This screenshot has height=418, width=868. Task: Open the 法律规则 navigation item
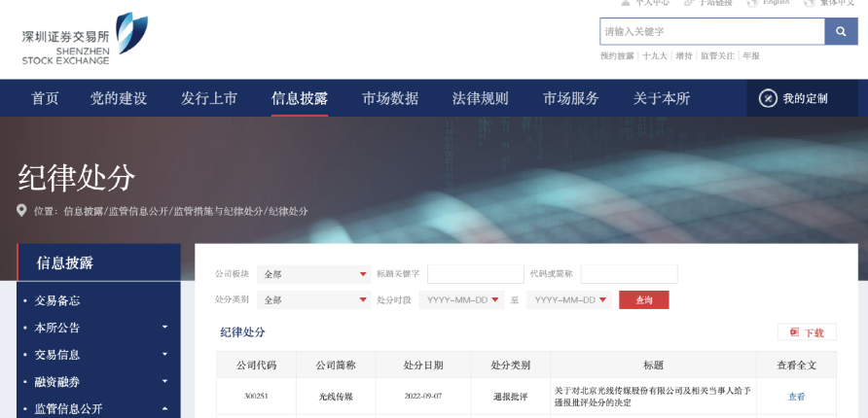(481, 98)
